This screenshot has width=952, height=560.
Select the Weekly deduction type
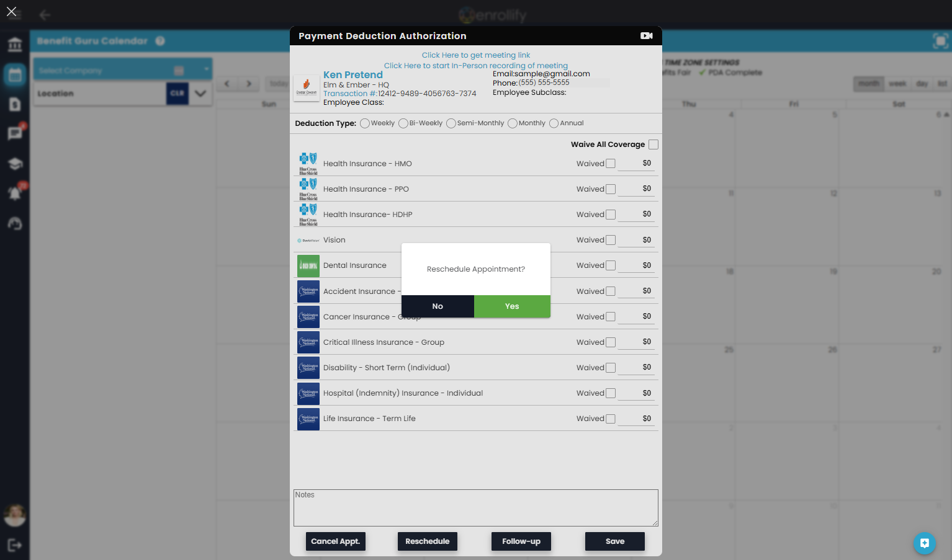(x=365, y=123)
